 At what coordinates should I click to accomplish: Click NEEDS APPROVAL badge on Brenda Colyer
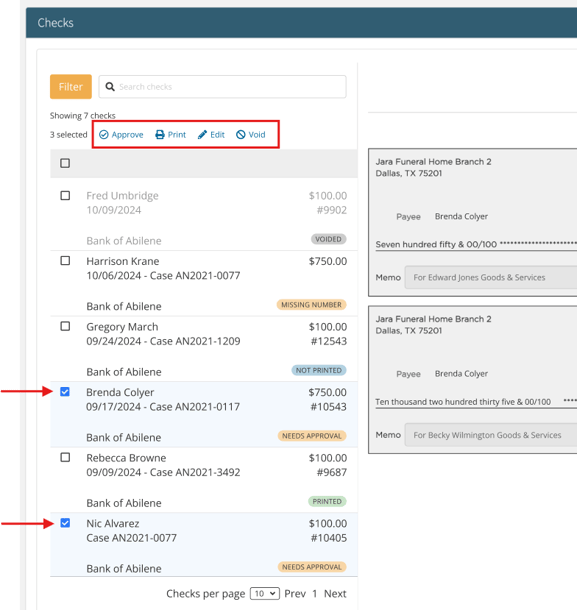pyautogui.click(x=312, y=436)
